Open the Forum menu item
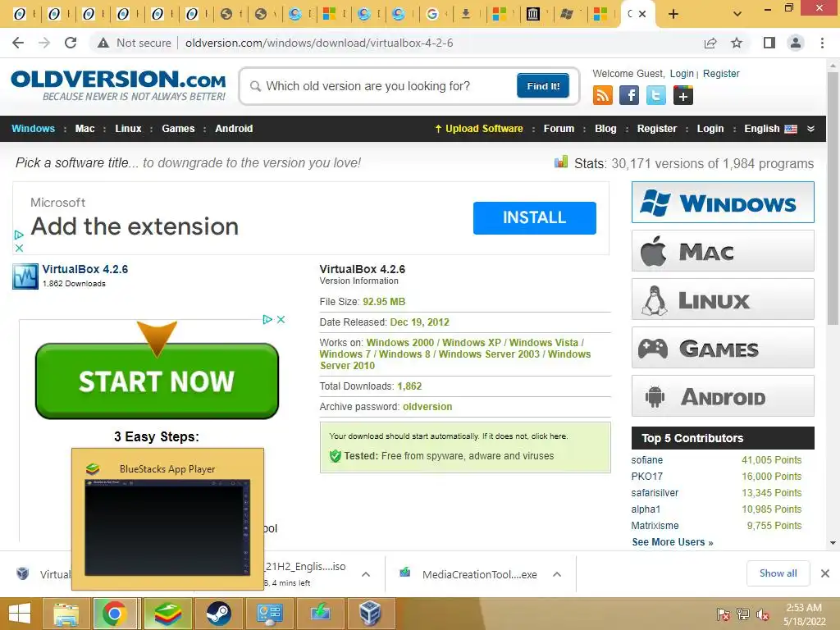Image resolution: width=840 pixels, height=630 pixels. 559,129
